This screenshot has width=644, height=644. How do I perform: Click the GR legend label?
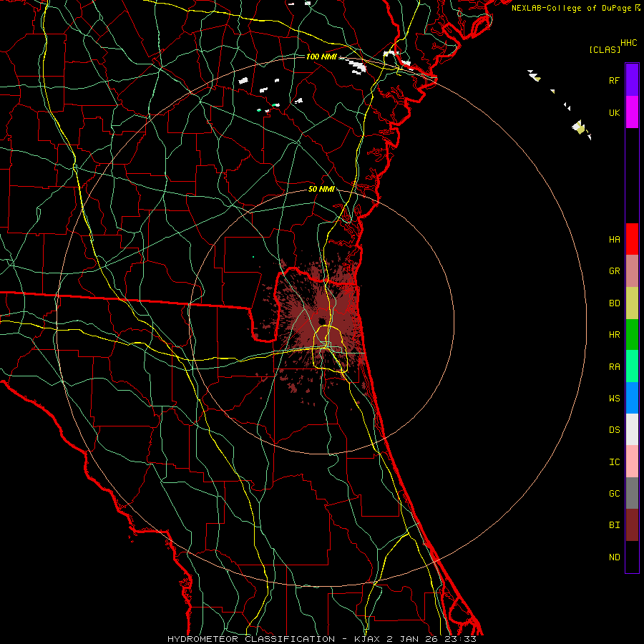[x=614, y=271]
